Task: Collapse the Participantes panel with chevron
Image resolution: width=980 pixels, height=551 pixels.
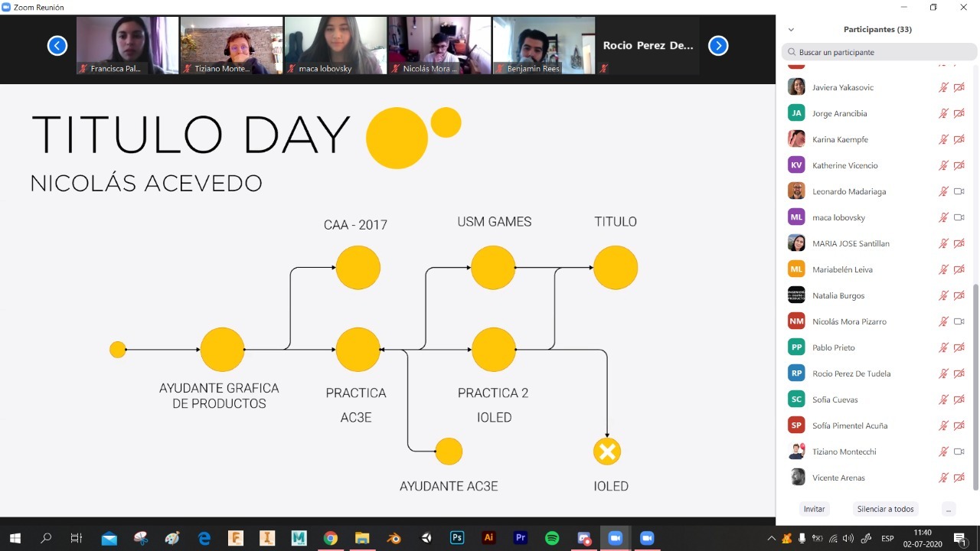Action: [x=791, y=30]
